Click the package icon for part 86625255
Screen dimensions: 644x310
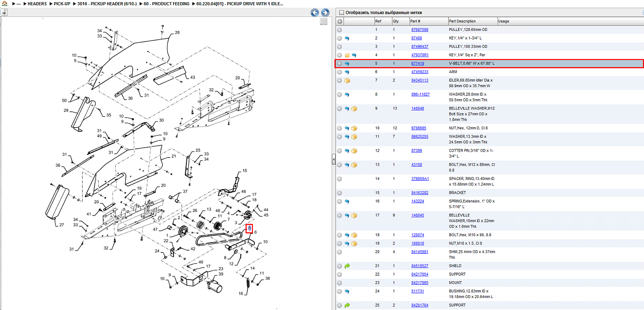pos(354,137)
